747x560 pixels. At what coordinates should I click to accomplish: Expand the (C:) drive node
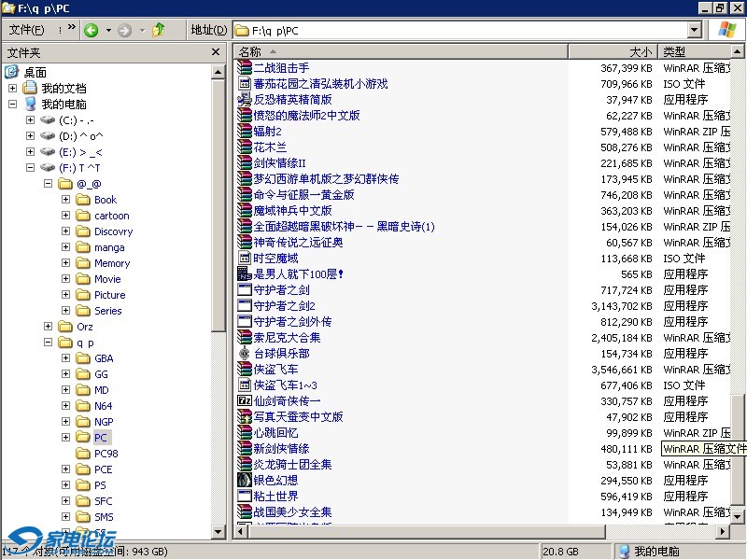coord(30,120)
